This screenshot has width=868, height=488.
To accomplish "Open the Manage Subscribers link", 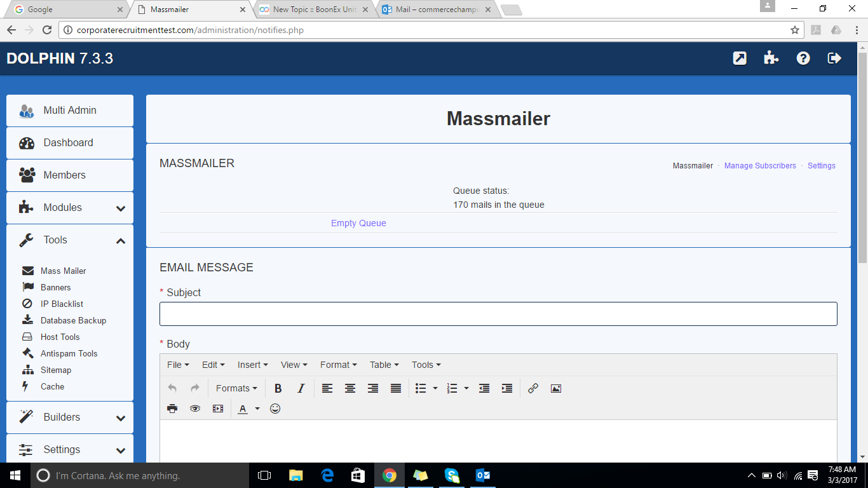I will point(760,166).
